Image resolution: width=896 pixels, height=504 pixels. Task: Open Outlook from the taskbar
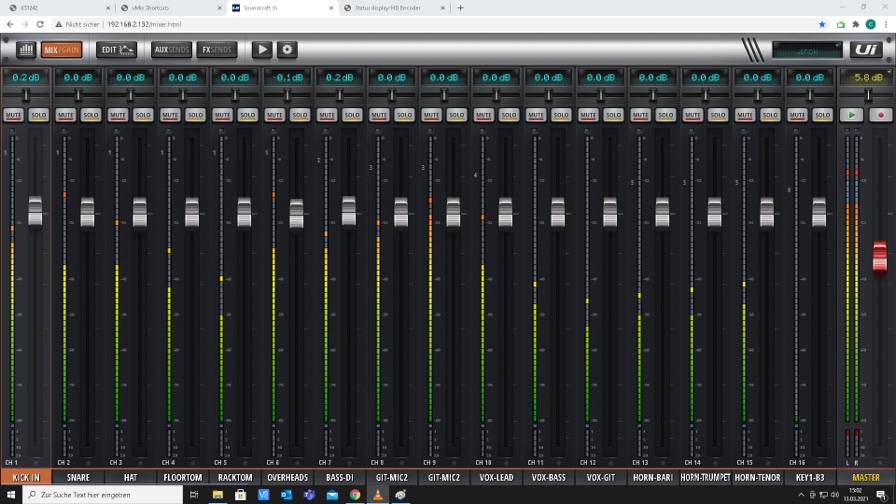pos(286,494)
